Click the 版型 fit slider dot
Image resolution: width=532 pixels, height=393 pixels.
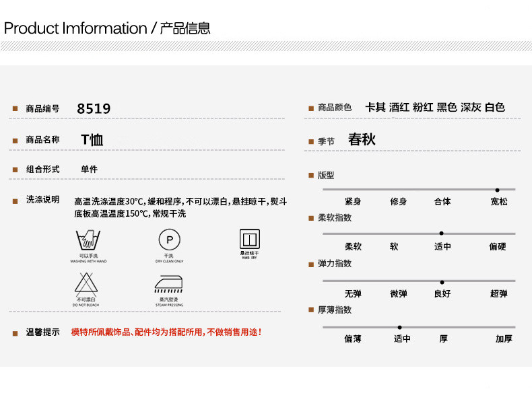click(497, 190)
